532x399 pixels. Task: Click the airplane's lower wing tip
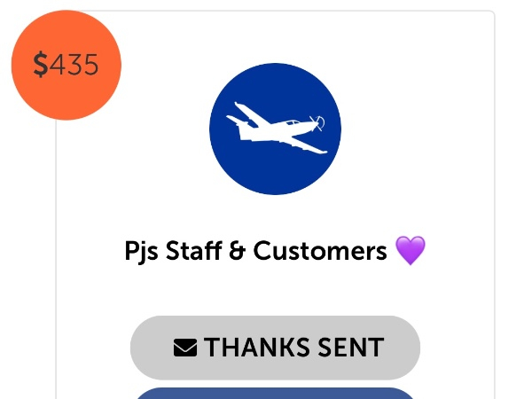pyautogui.click(x=319, y=151)
